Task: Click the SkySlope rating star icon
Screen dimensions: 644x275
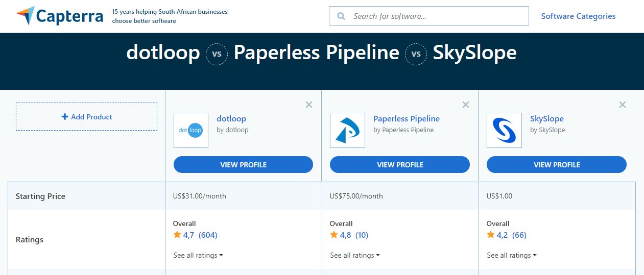Action: (491, 235)
